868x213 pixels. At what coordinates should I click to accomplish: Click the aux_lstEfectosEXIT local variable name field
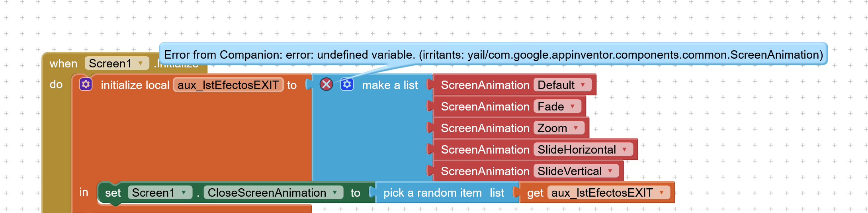[x=228, y=85]
